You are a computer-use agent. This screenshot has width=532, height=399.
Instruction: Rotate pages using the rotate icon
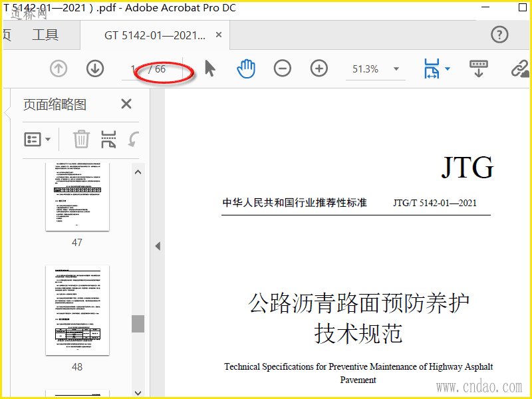click(x=134, y=139)
